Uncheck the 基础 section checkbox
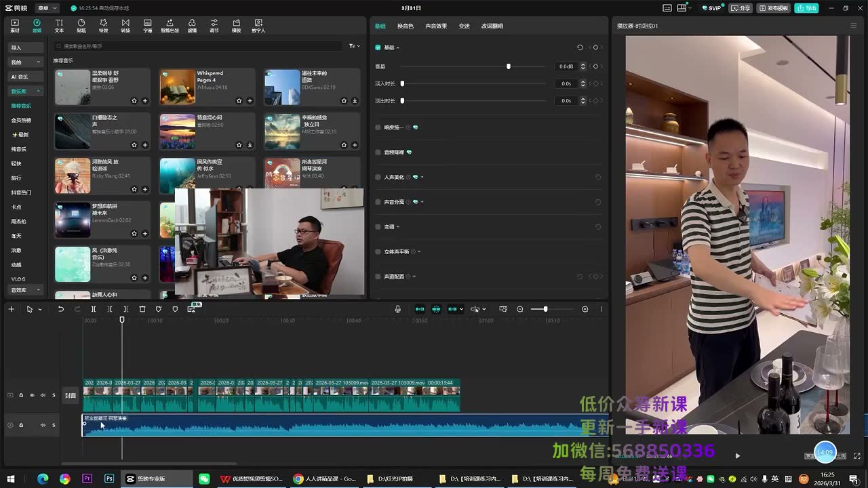 tap(378, 47)
